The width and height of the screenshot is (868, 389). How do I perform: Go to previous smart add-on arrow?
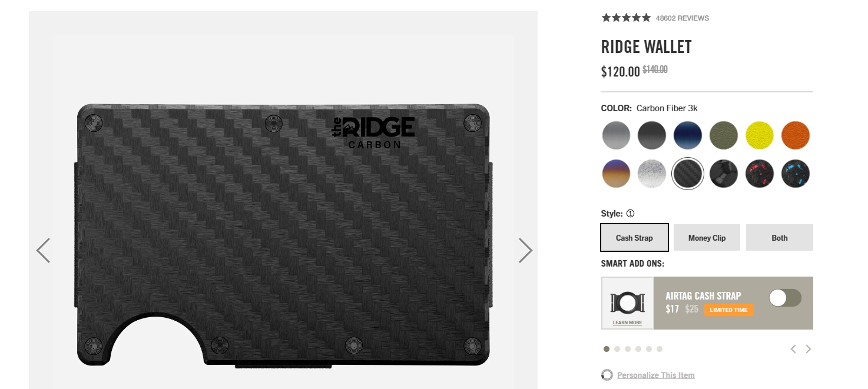[793, 349]
